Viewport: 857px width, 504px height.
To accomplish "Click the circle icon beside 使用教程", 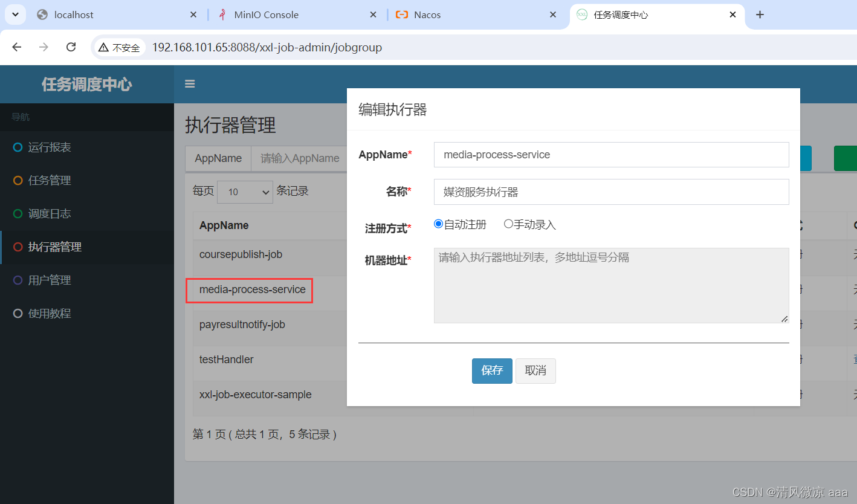I will click(x=18, y=314).
